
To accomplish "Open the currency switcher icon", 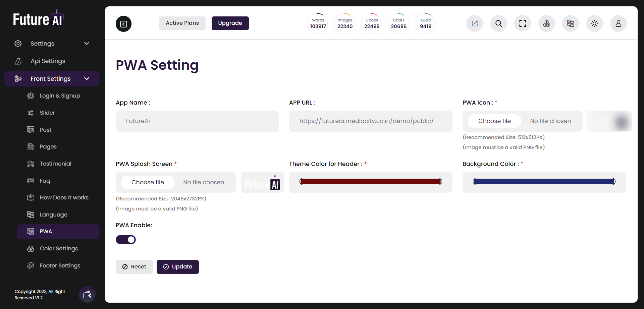I will point(546,23).
